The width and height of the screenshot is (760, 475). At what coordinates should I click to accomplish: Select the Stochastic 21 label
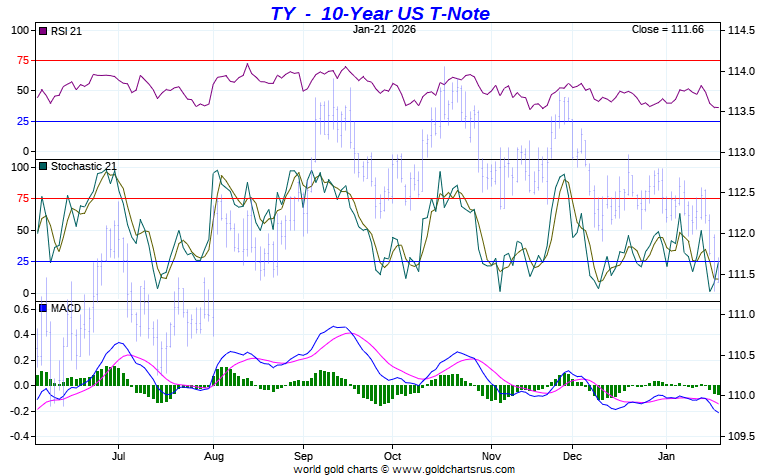84,166
